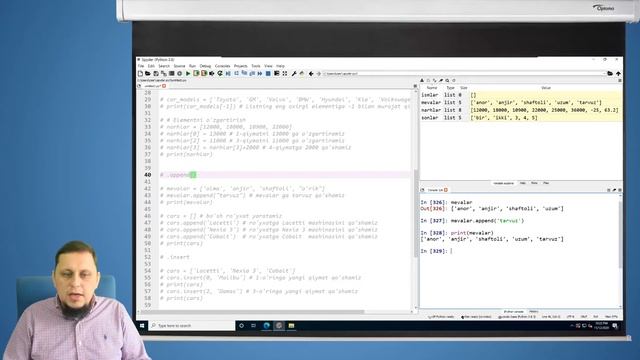The image size is (640, 360).
Task: Click the editor horizontal scrollbar
Action: (x=253, y=312)
